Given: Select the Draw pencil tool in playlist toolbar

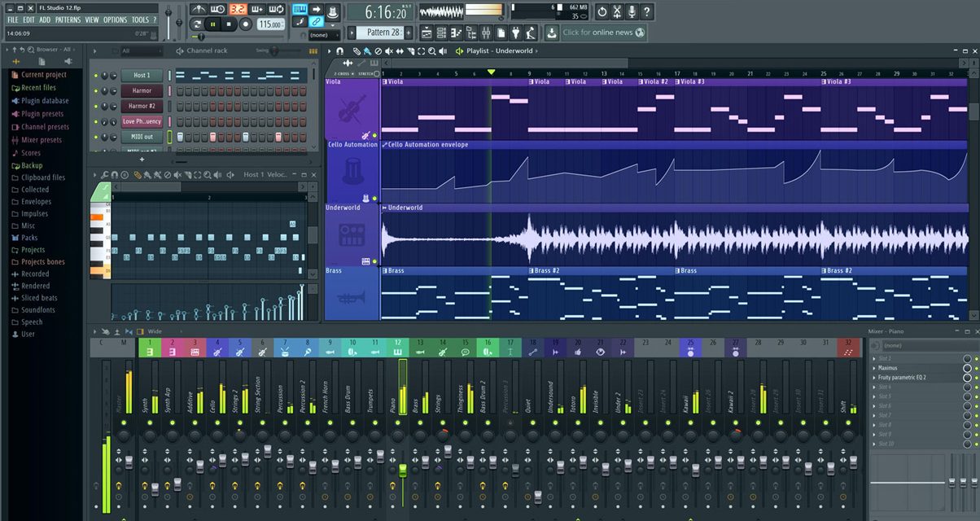Looking at the screenshot, I should (x=357, y=50).
